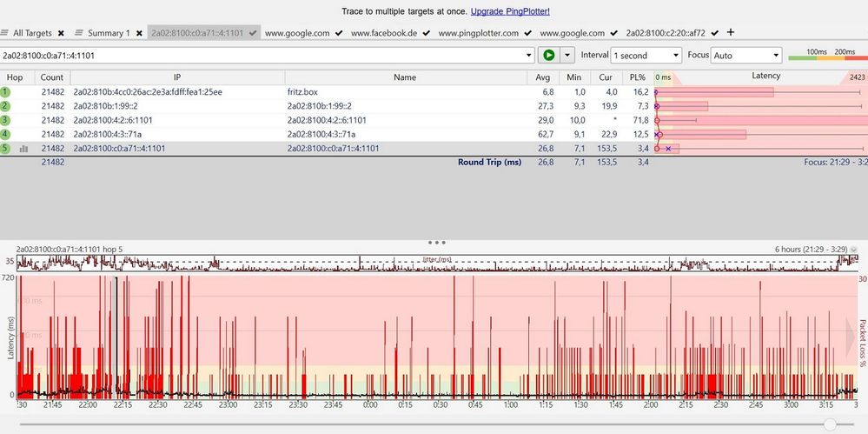Select the hop 4 green circle icon
868x434 pixels.
click(x=5, y=134)
